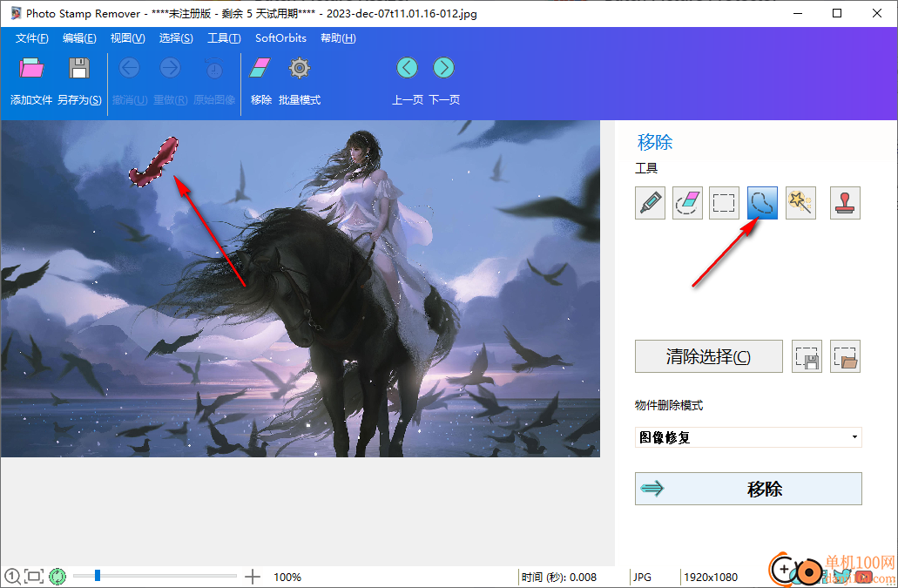898x588 pixels.
Task: Click the application title bar icon
Action: (x=16, y=13)
